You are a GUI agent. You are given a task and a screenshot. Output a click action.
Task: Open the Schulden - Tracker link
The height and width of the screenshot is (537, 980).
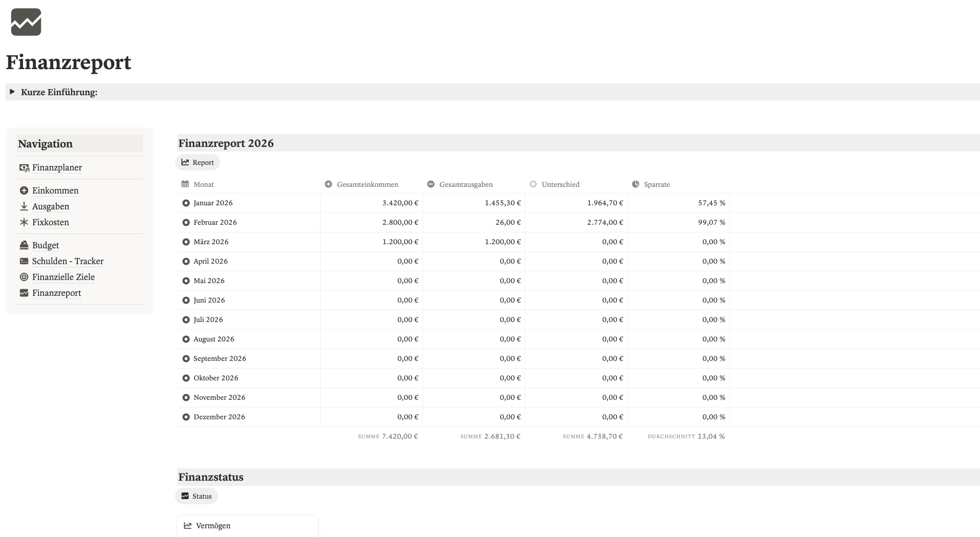point(68,261)
